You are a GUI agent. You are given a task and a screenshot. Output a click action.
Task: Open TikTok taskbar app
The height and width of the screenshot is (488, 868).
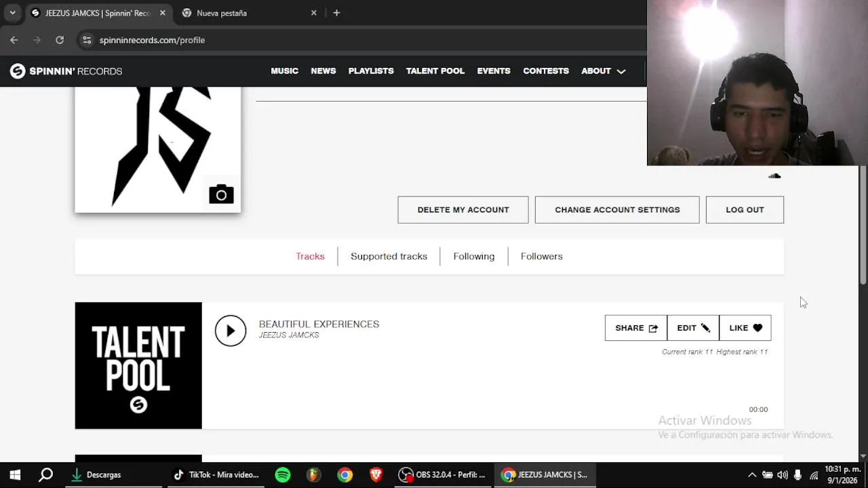coord(217,475)
